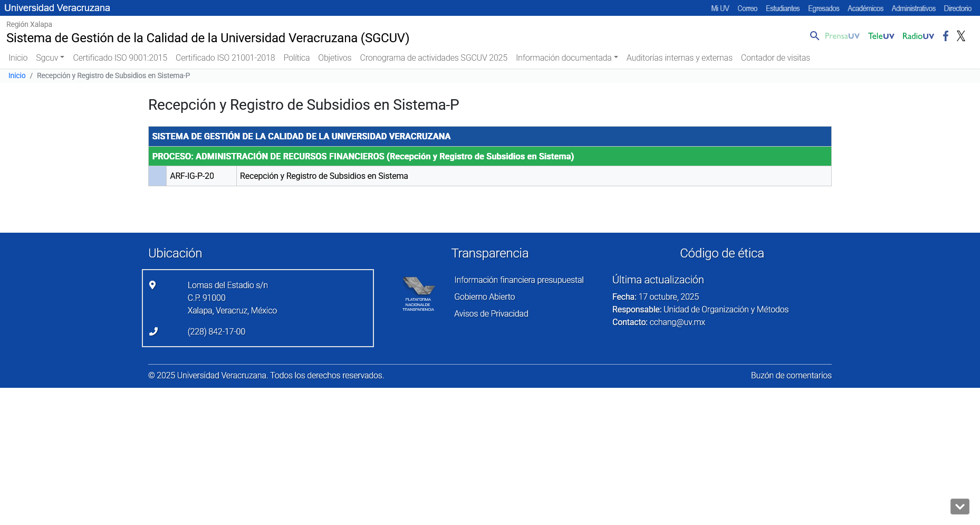Expand the Información documentada dropdown
Viewport: 980px width, 525px height.
566,58
